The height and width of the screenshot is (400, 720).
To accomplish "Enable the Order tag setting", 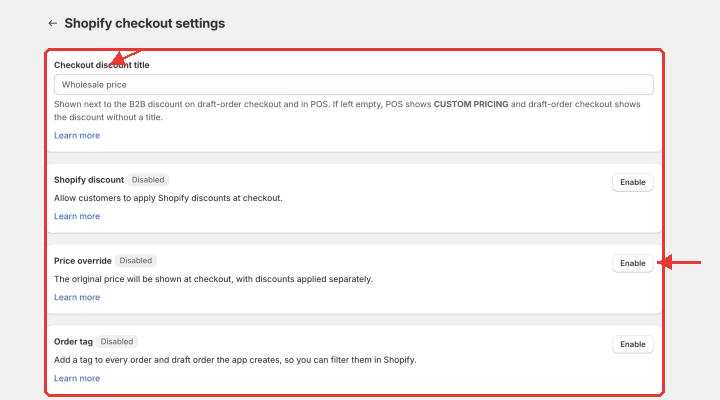I will point(632,344).
